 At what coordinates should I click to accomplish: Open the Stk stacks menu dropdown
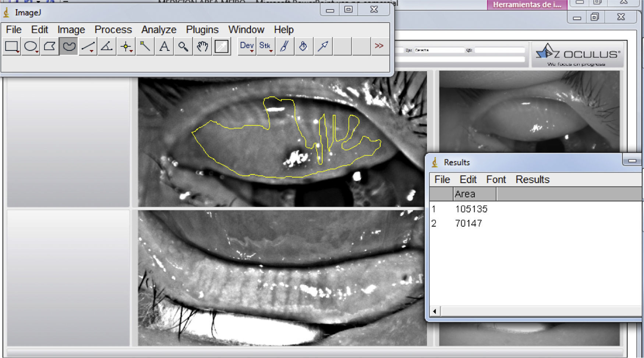[266, 46]
